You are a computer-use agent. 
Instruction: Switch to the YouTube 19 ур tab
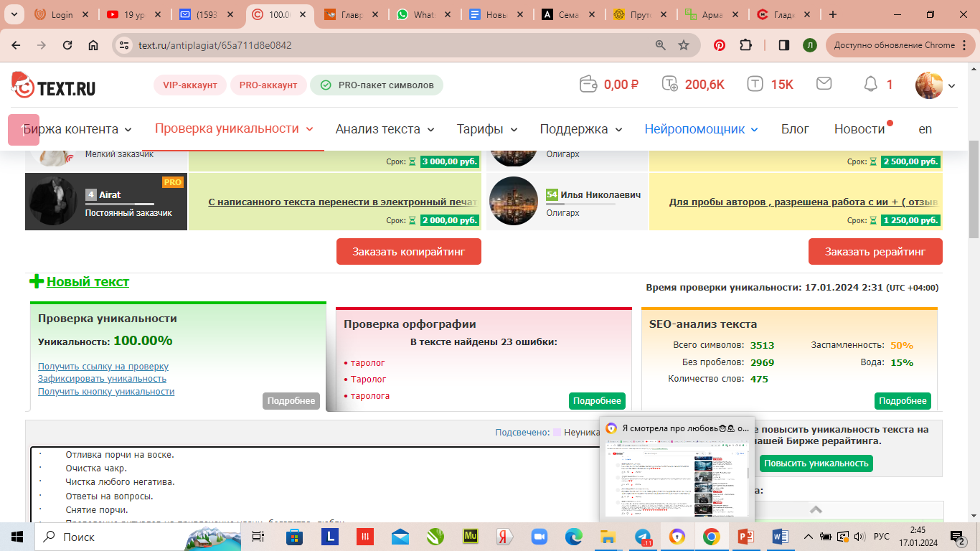[134, 14]
